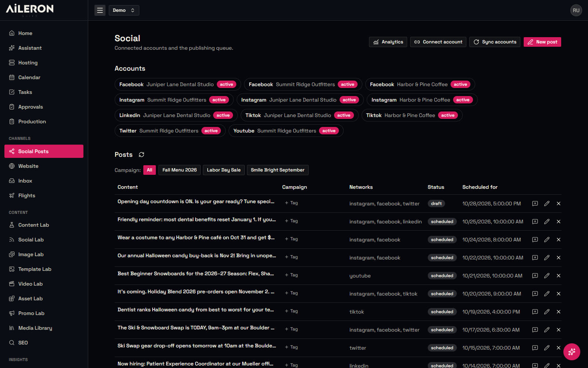This screenshot has height=368, width=588.
Task: Add a tag to 'Best Beginner Snowboards' post
Action: [291, 275]
